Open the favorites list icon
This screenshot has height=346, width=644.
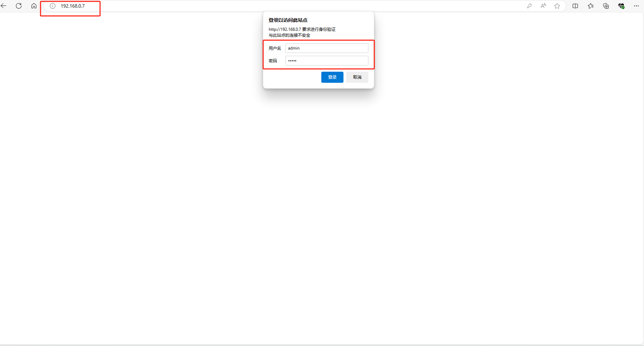click(591, 6)
